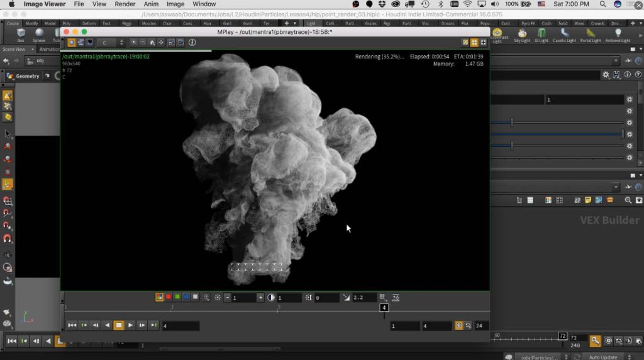This screenshot has width=644, height=360.
Task: Create a Box from the shelf
Action: pyautogui.click(x=21, y=35)
